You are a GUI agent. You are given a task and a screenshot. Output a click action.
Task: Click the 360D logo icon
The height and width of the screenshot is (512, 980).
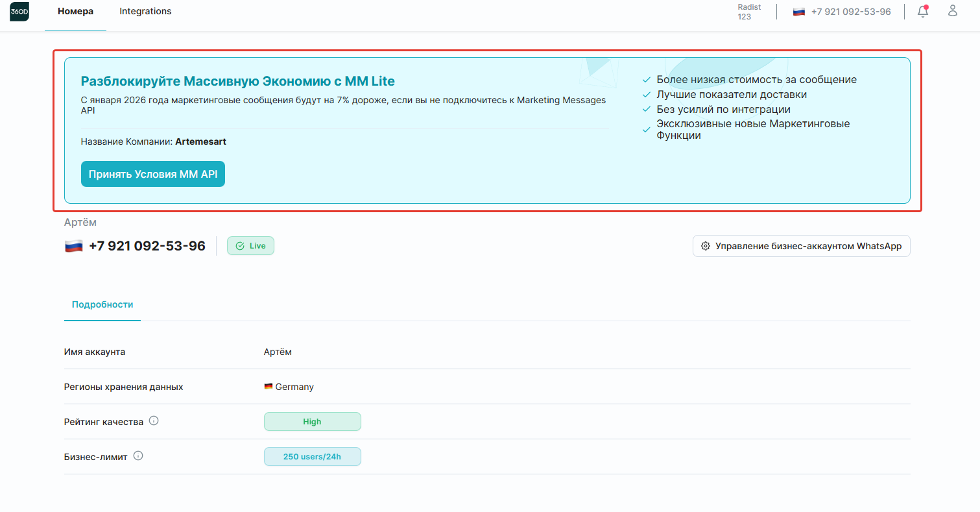19,12
